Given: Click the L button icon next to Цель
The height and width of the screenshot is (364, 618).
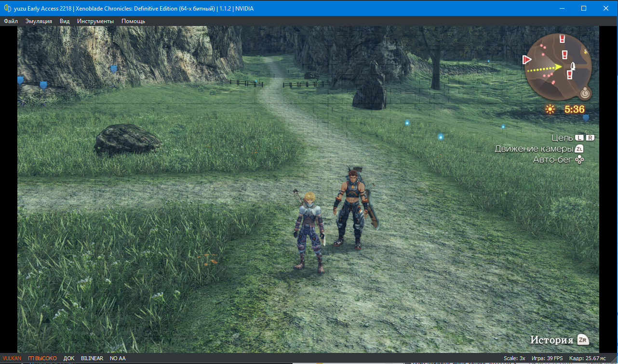Looking at the screenshot, I should [579, 138].
